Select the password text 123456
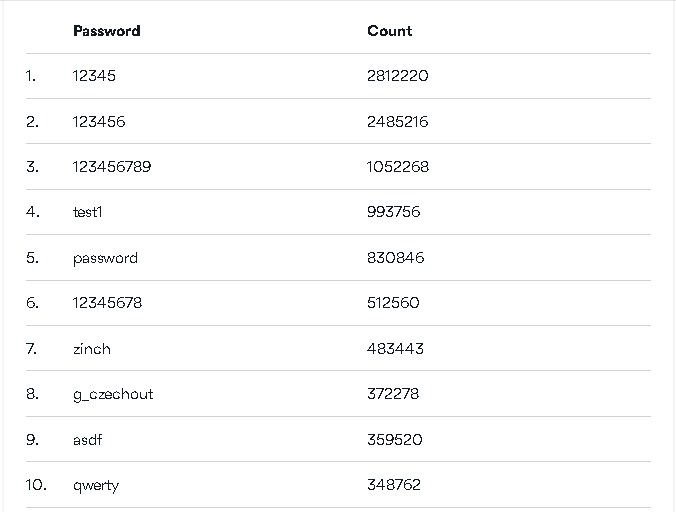This screenshot has width=676, height=512. pos(99,122)
